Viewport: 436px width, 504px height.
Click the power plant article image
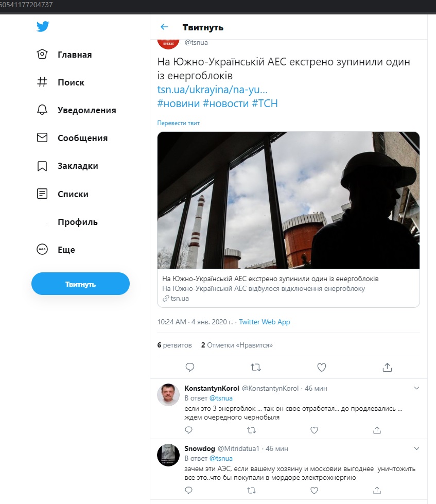pos(288,200)
